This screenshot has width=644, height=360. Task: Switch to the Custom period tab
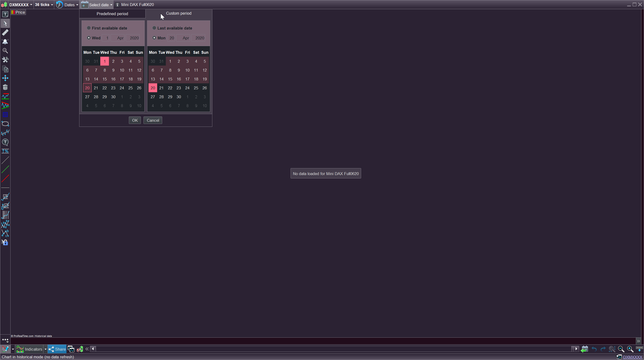(x=179, y=13)
